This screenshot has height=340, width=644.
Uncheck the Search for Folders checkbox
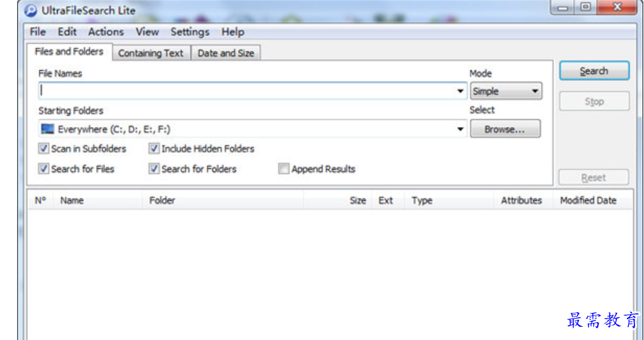(x=154, y=169)
